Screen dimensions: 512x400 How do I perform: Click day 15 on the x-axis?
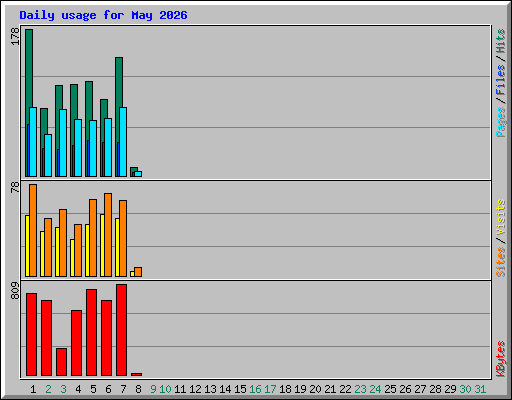click(x=240, y=389)
